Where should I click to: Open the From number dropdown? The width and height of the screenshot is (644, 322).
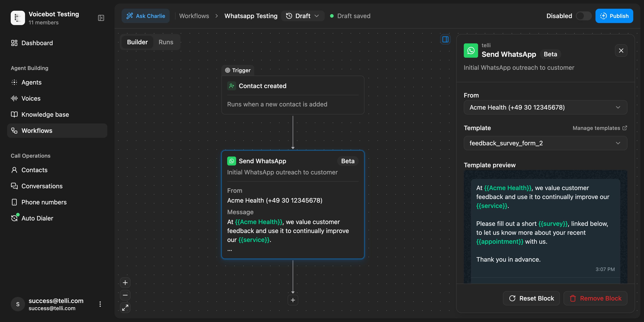(545, 107)
